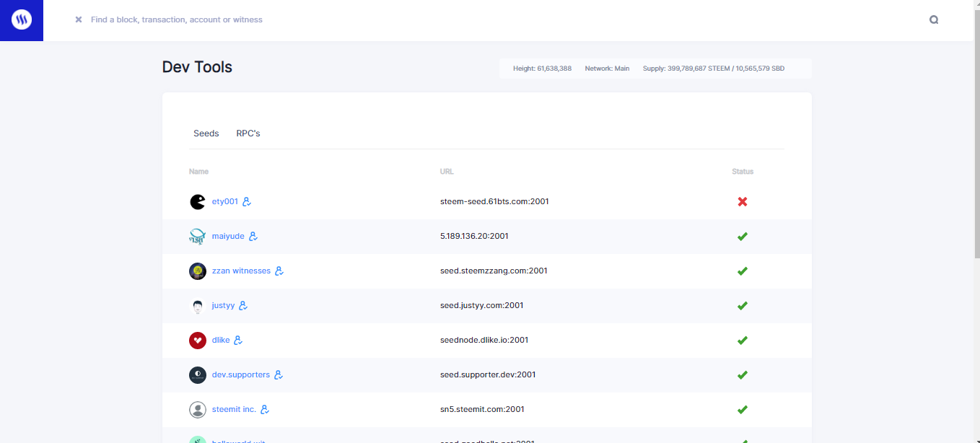The height and width of the screenshot is (443, 980).
Task: Select URL seed.justyy.com:2001
Action: 482,306
